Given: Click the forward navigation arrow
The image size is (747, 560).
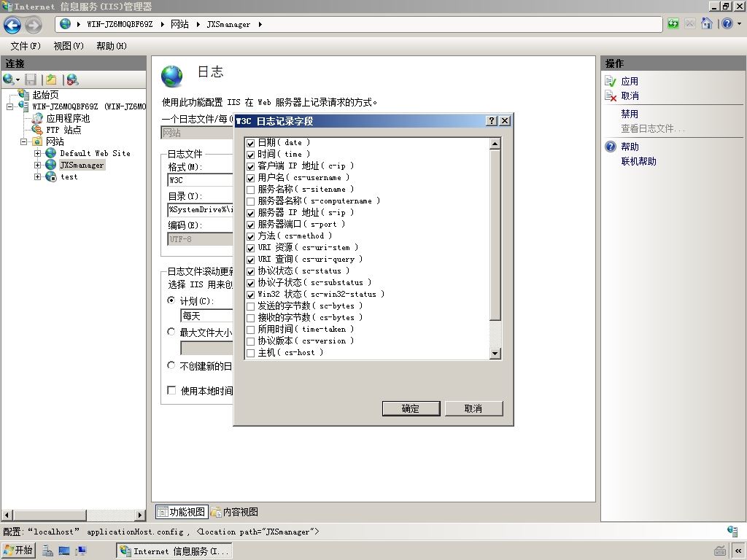Looking at the screenshot, I should point(34,25).
